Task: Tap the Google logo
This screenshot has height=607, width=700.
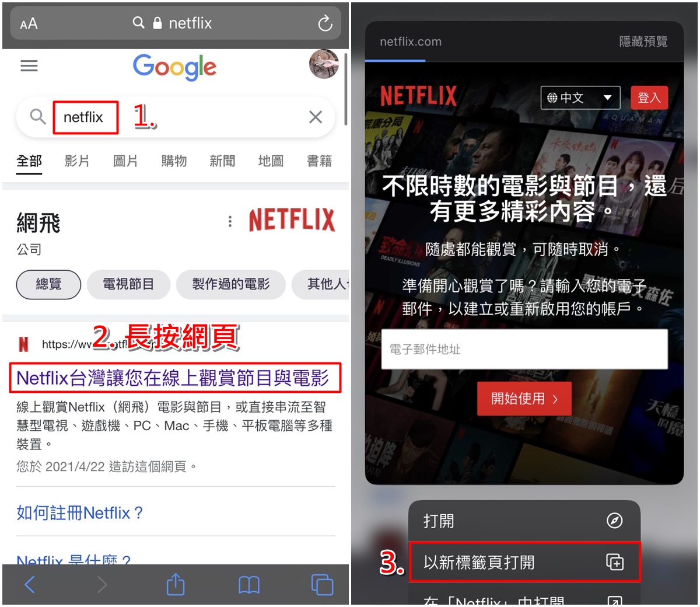Action: [x=174, y=67]
